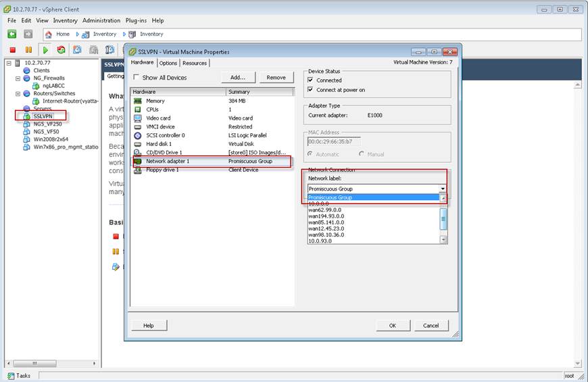Screen dimensions: 588x382
Task: Click the red power off toolbar icon
Action: point(13,49)
